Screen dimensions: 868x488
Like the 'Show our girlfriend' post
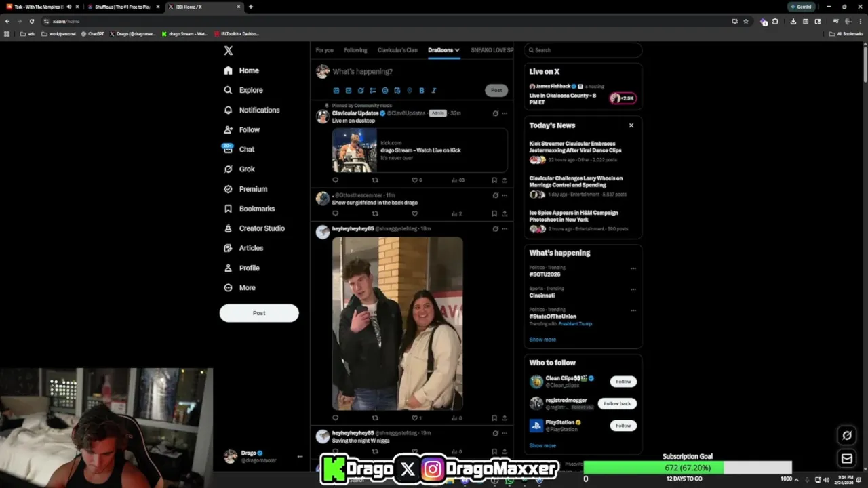(x=415, y=213)
